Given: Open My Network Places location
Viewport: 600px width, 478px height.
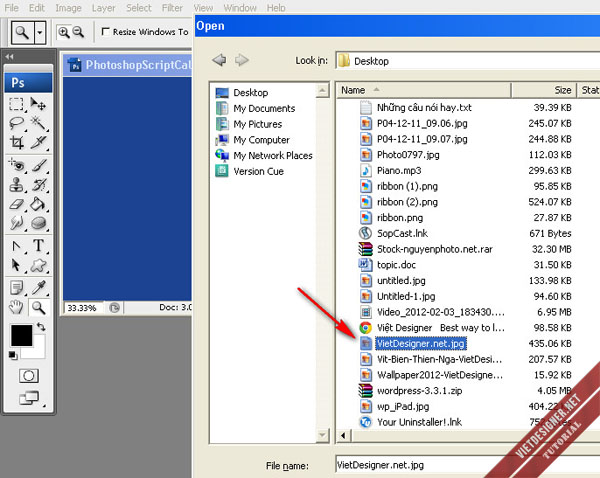Looking at the screenshot, I should (264, 156).
